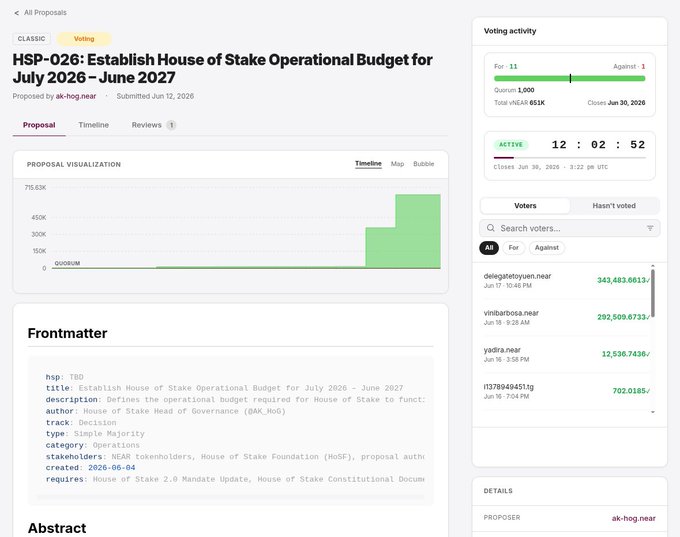Click the quorum marker on vote bar
Screen dimensions: 680x537
tap(570, 79)
